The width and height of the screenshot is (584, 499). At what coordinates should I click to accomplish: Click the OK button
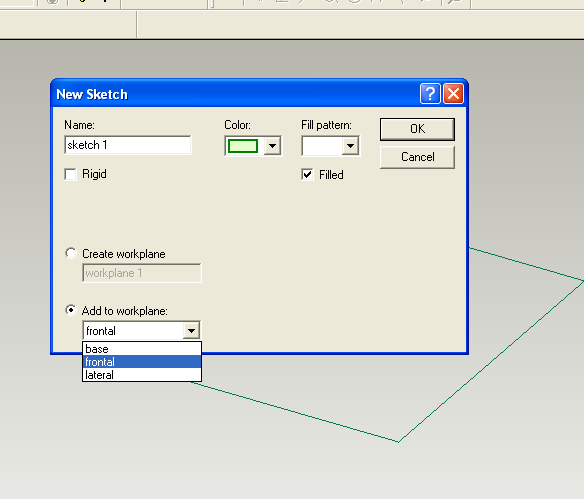(417, 129)
